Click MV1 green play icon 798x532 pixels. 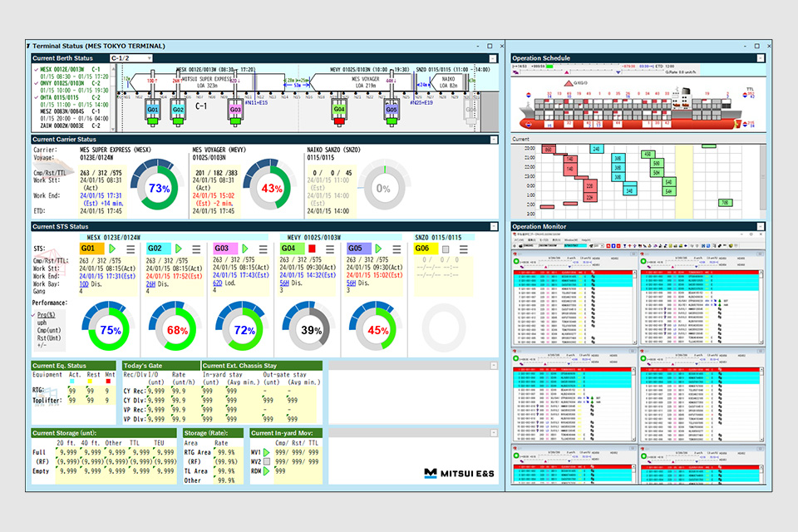point(267,452)
